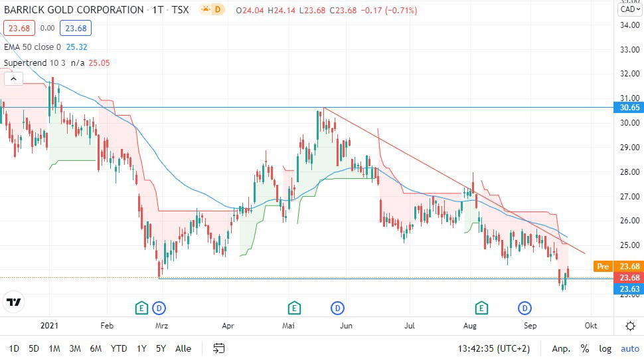Click the 28.00 label on price axis
The height and width of the screenshot is (359, 644).
pos(629,172)
